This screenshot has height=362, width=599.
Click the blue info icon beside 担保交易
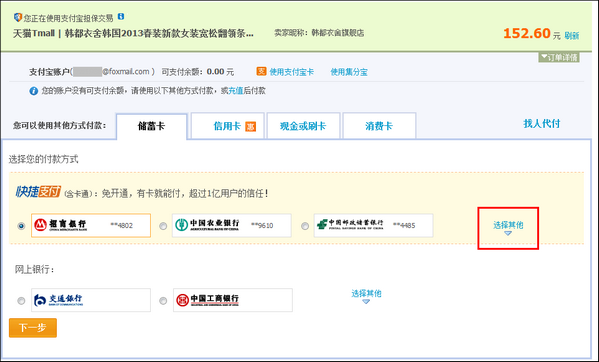[x=121, y=16]
